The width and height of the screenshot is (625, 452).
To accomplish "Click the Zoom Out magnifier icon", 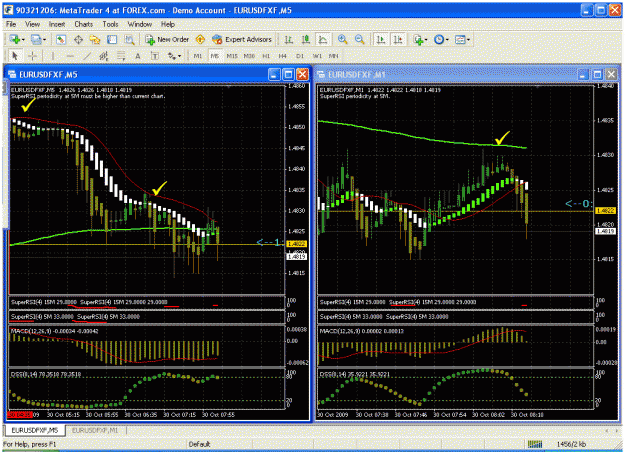I will [360, 39].
